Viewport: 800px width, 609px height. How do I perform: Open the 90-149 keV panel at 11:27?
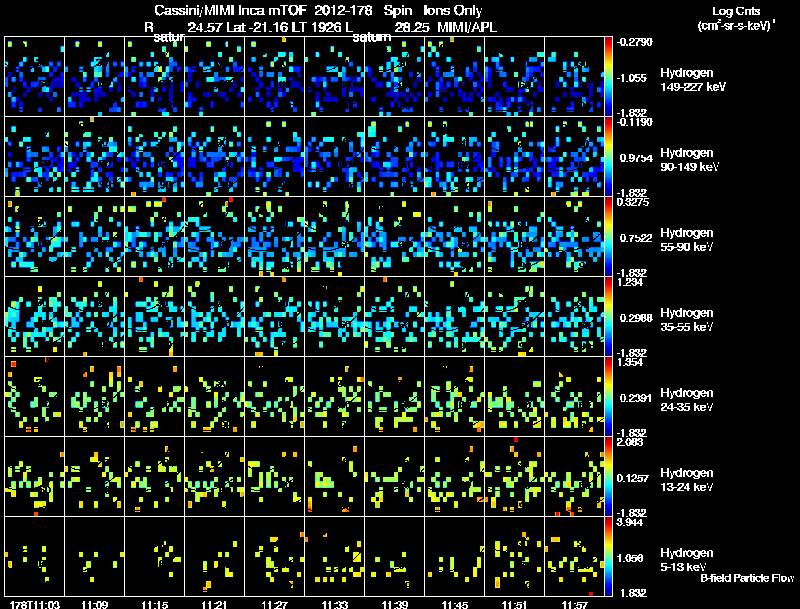[274, 157]
